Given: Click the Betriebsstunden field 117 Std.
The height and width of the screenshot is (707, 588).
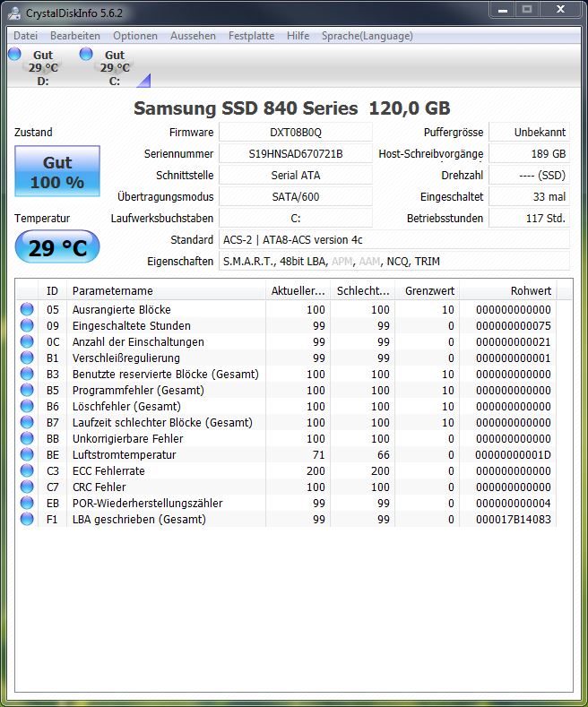Looking at the screenshot, I should [530, 219].
